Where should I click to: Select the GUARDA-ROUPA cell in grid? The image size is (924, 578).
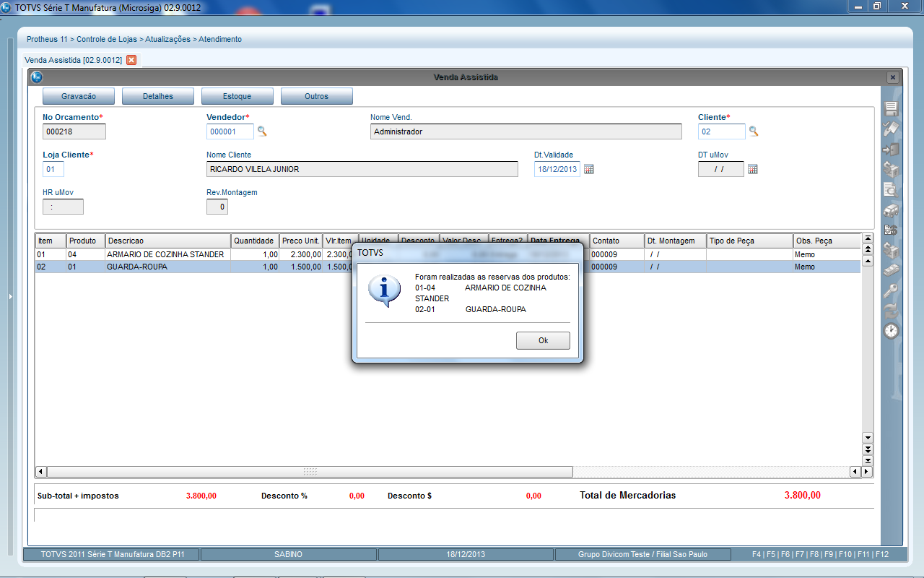tap(168, 267)
